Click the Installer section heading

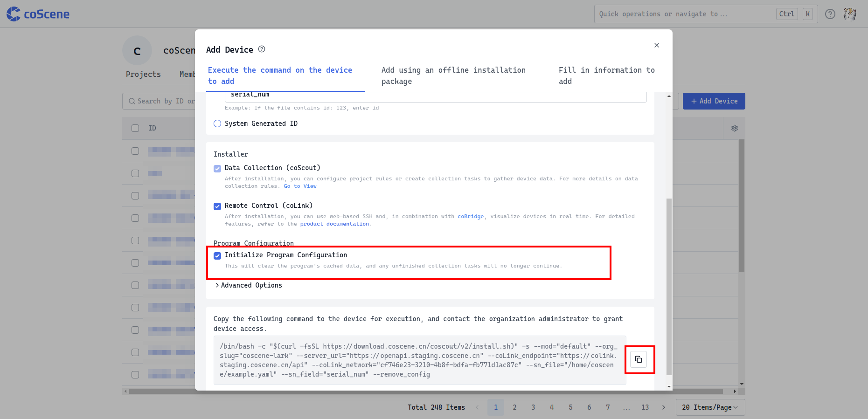tap(231, 154)
